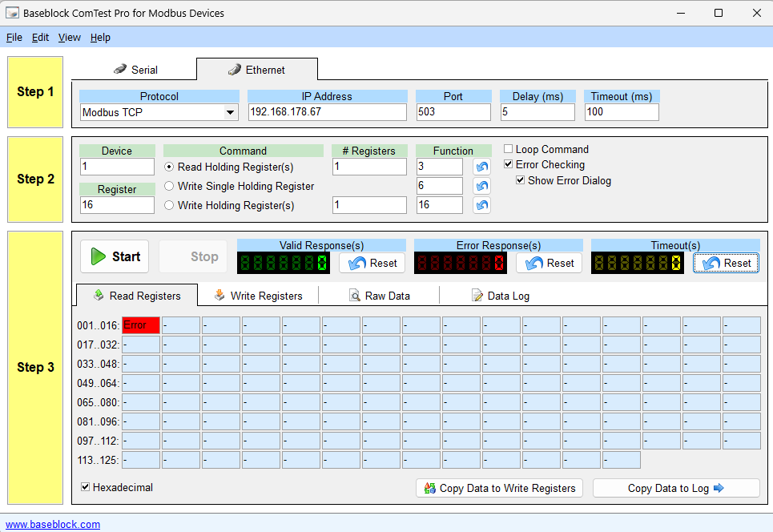The image size is (773, 532).
Task: Show the Raw Data tab
Action: [380, 296]
